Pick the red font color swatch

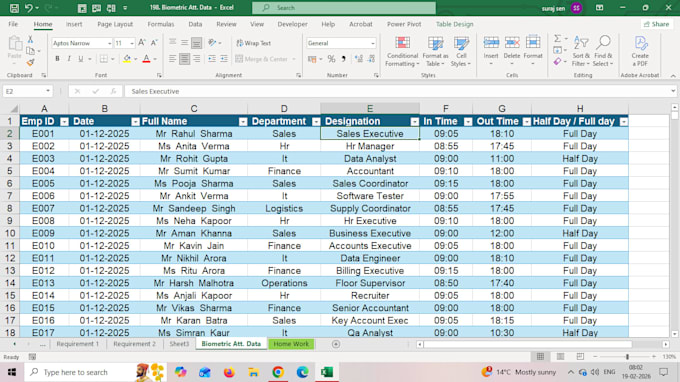click(146, 59)
